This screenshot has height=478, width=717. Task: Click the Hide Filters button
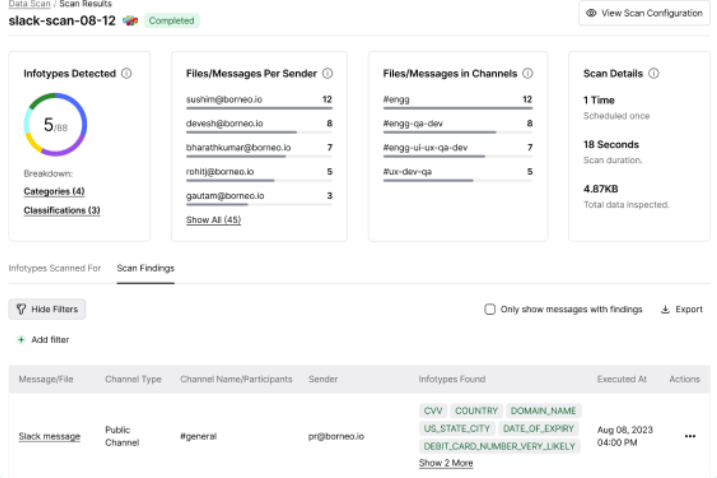pyautogui.click(x=47, y=310)
